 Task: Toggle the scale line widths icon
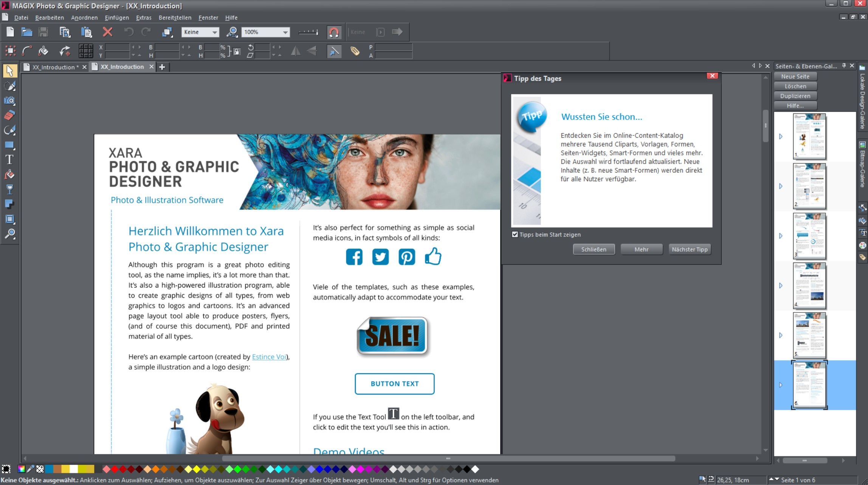(x=334, y=51)
